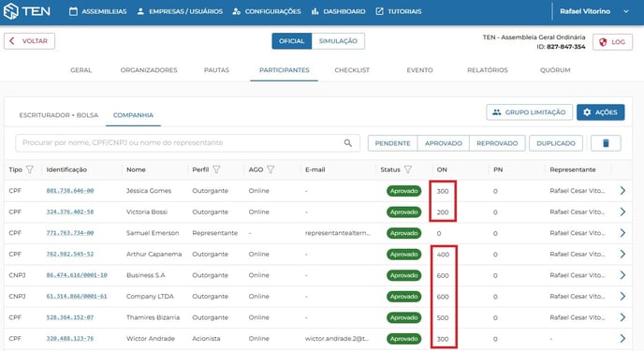Click the name Thamires Bizarria
This screenshot has width=644, height=351.
tap(153, 317)
